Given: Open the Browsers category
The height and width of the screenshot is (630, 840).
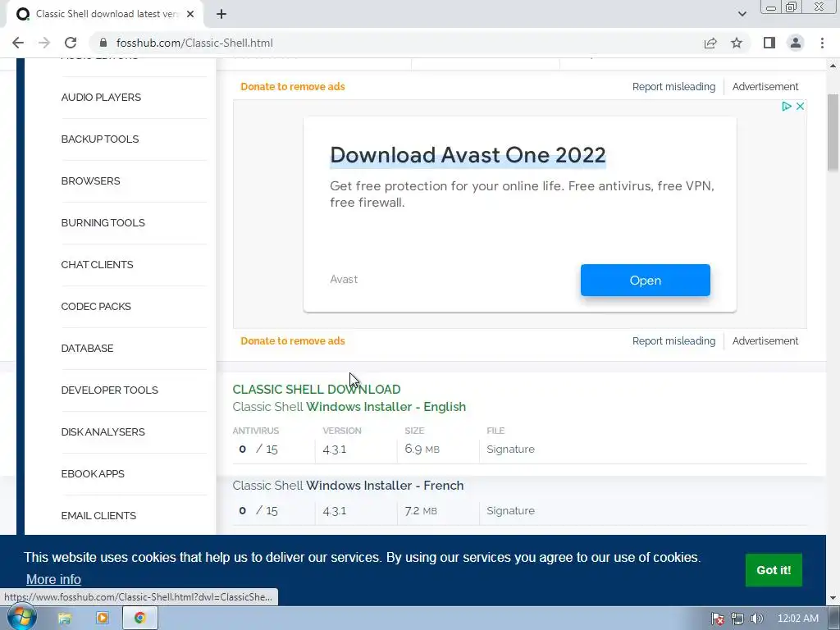Looking at the screenshot, I should pos(90,181).
